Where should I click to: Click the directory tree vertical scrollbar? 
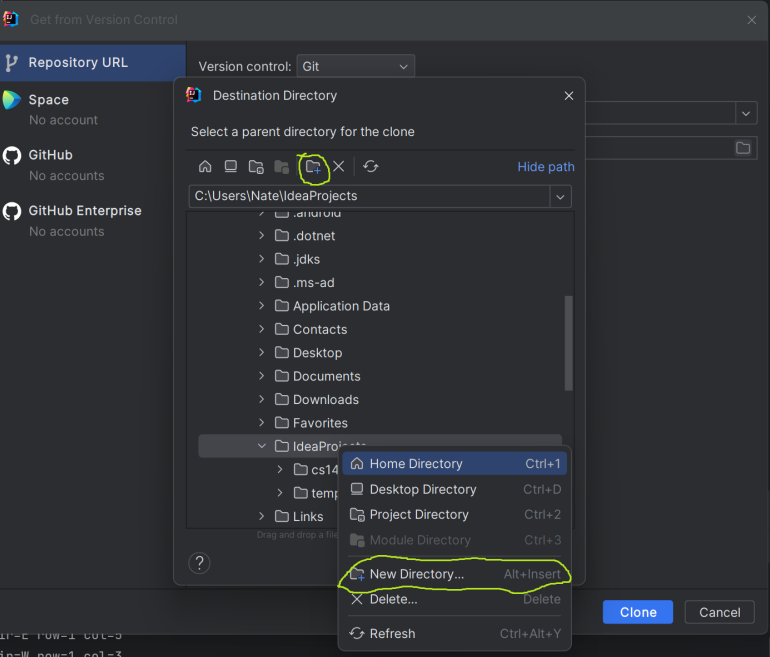[x=569, y=343]
